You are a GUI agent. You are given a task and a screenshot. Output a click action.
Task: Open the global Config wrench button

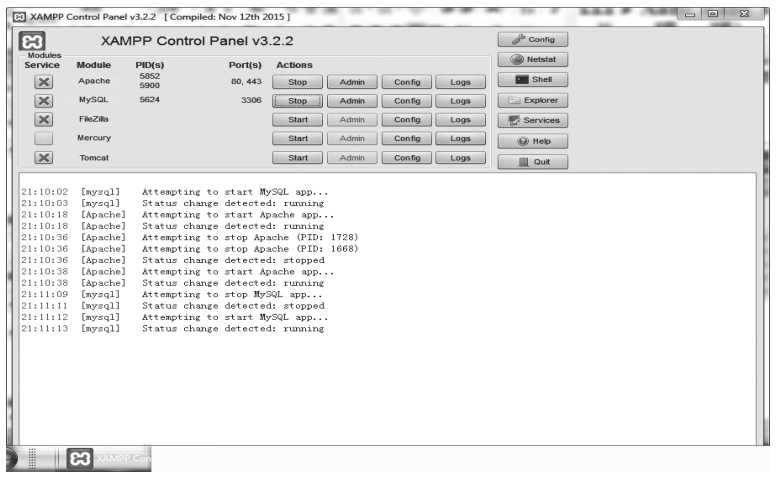click(x=533, y=39)
